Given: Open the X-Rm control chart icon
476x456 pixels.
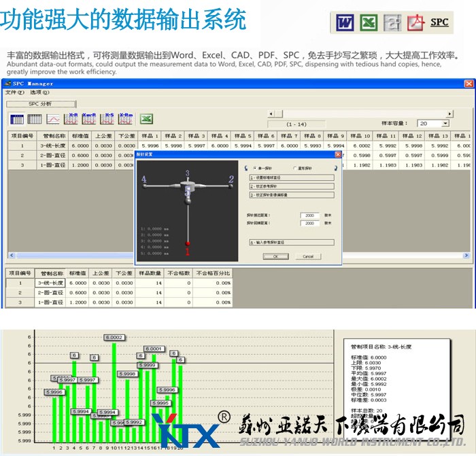Looking at the screenshot, I should click(x=125, y=119).
